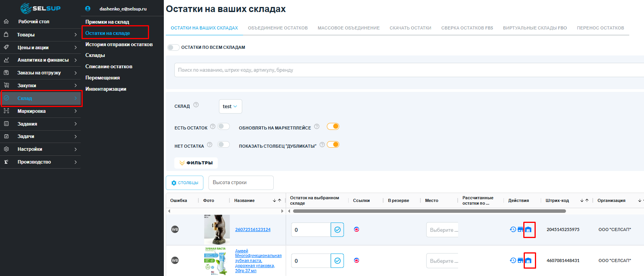Switch to the Скачать остатки tab
The height and width of the screenshot is (276, 644).
[410, 28]
